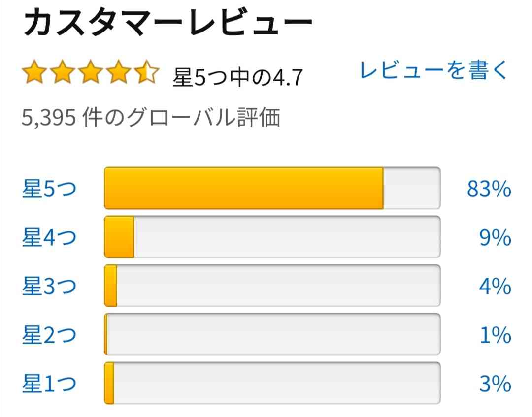Viewport: 532px width, 417px height.
Task: Click the fourth gold star icon
Action: [119, 71]
